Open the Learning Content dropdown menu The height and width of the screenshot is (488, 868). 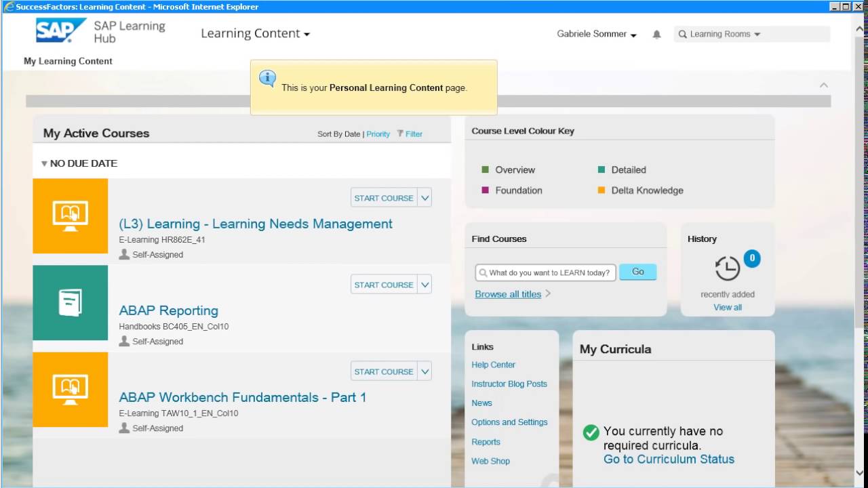(x=255, y=33)
